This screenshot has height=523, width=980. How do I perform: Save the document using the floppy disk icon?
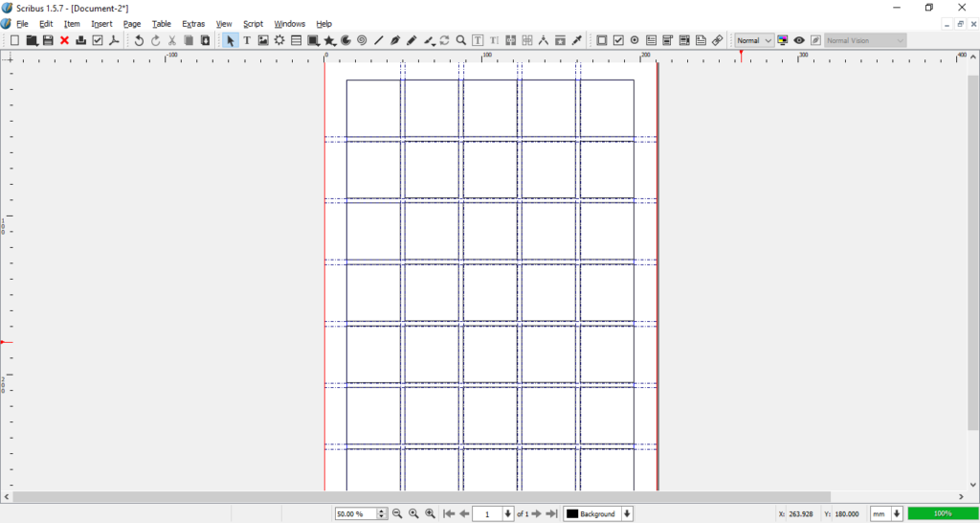point(48,40)
